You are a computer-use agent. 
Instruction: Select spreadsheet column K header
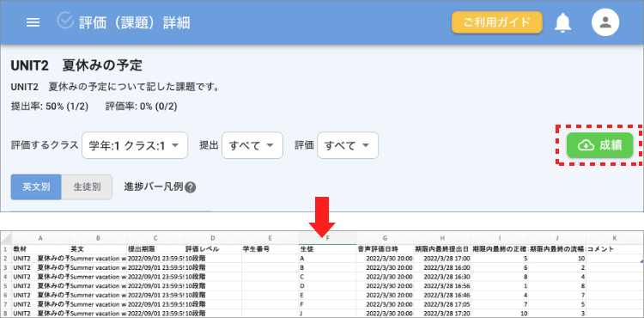[x=615, y=238]
